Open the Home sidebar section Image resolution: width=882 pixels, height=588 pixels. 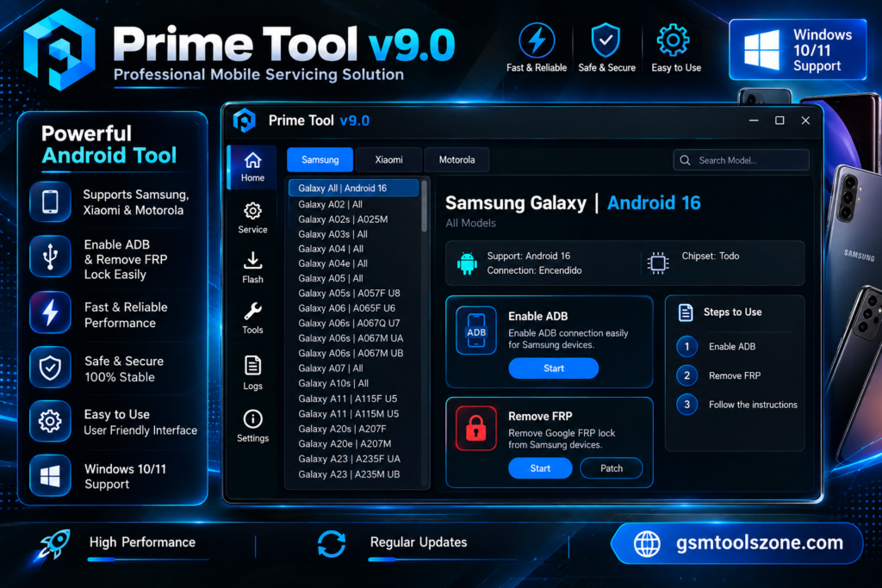coord(252,167)
